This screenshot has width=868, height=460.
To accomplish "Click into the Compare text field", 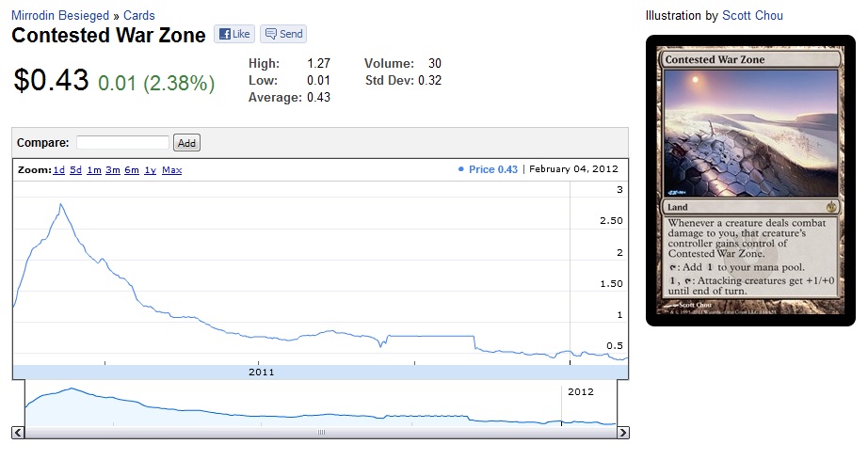I will (122, 143).
